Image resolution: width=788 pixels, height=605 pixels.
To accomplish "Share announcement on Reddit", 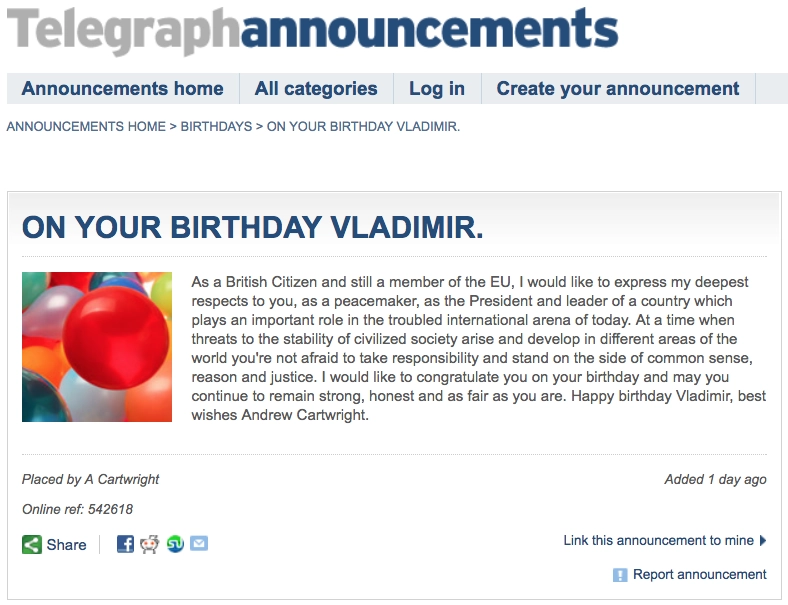I will click(x=150, y=544).
